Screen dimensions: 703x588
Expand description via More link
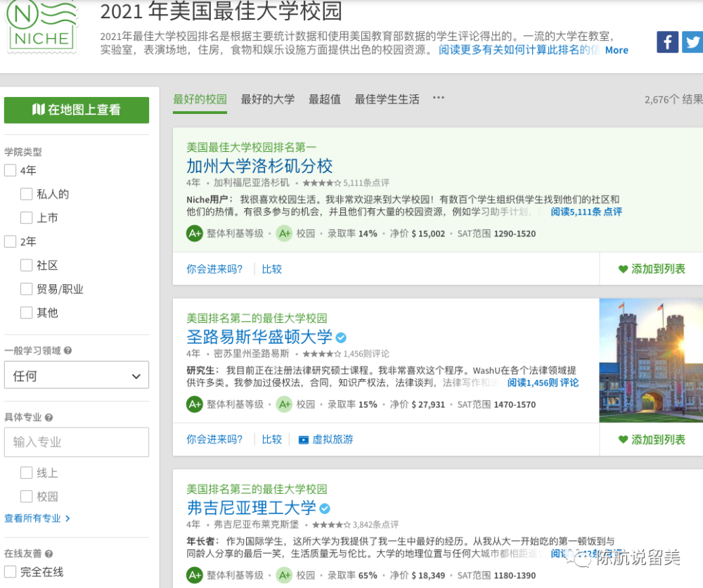coord(617,50)
